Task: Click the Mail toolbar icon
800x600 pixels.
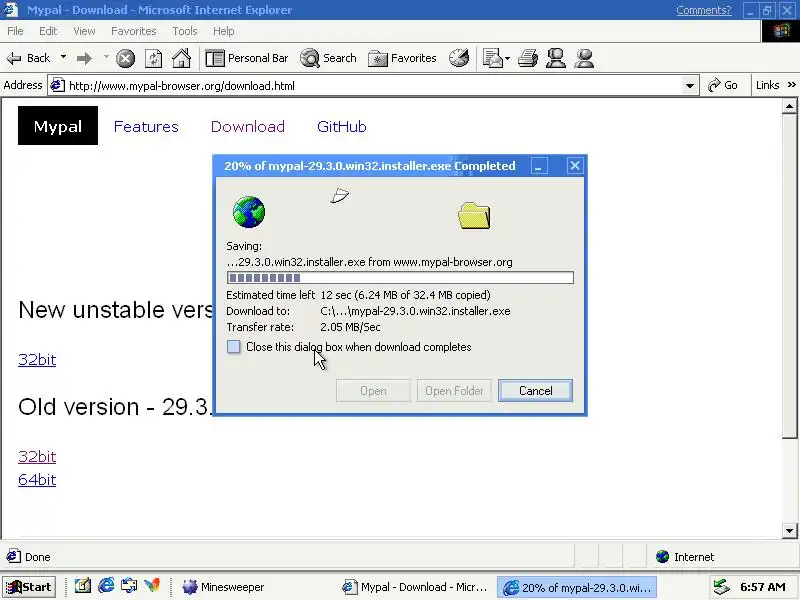Action: coord(493,58)
